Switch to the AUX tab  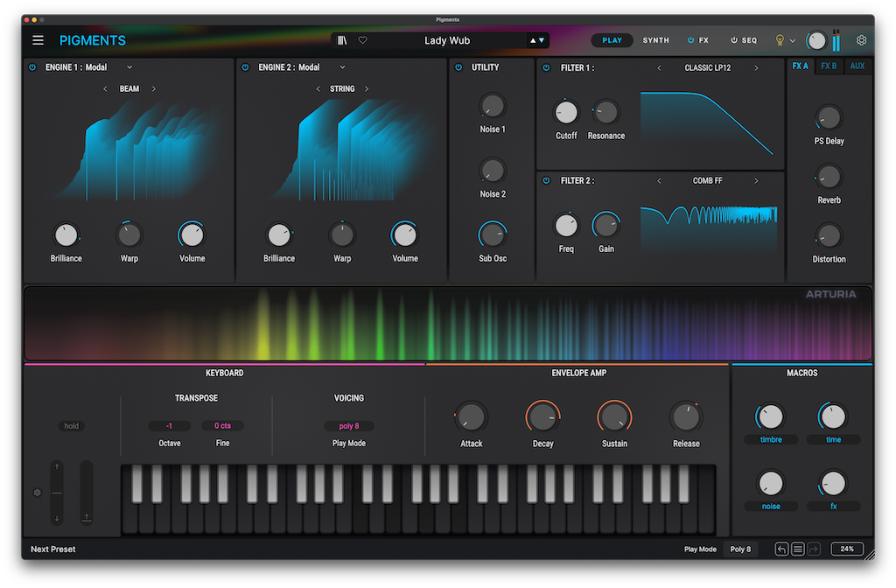coord(857,66)
